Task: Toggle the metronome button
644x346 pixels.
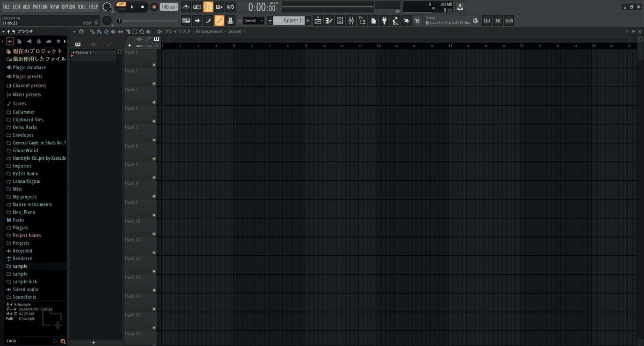Action: [186, 7]
